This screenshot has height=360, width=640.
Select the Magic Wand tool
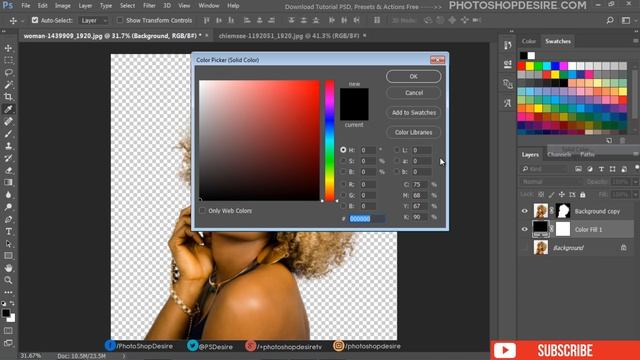pos(8,85)
